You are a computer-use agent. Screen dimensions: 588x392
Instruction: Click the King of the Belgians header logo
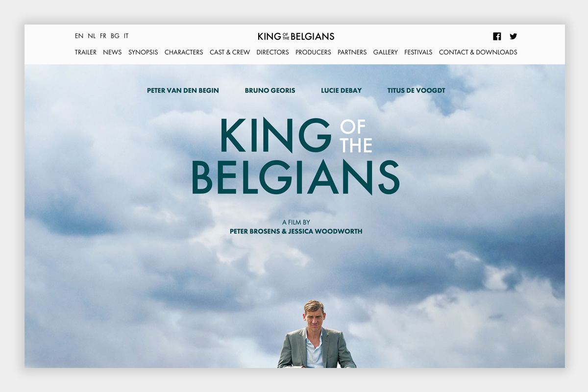296,36
